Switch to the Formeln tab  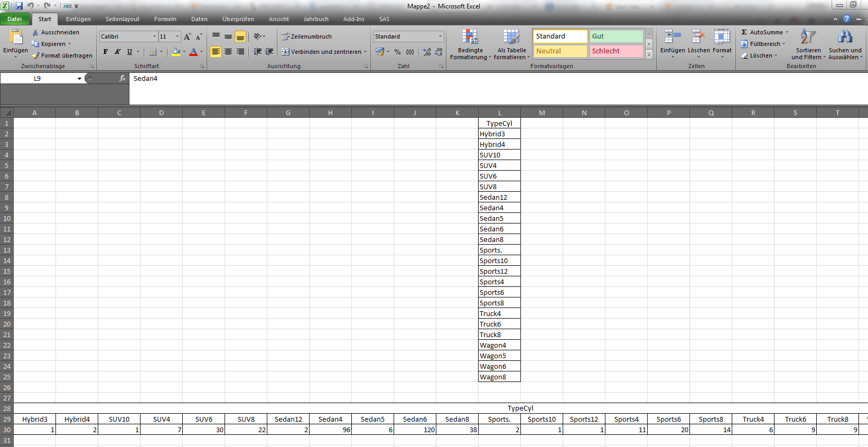165,19
